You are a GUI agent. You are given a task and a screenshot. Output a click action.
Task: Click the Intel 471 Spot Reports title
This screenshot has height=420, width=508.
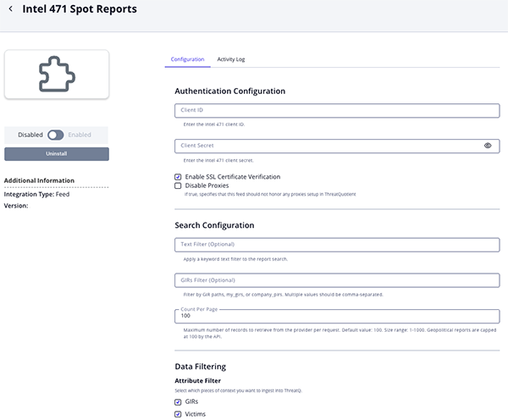point(80,9)
